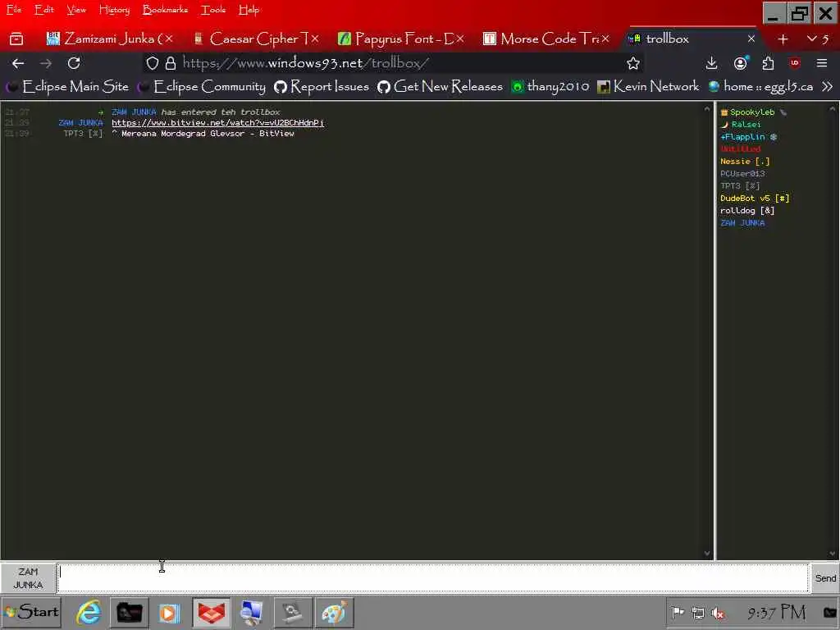840x630 pixels.
Task: Select Nessie [.] in the user list
Action: point(745,162)
